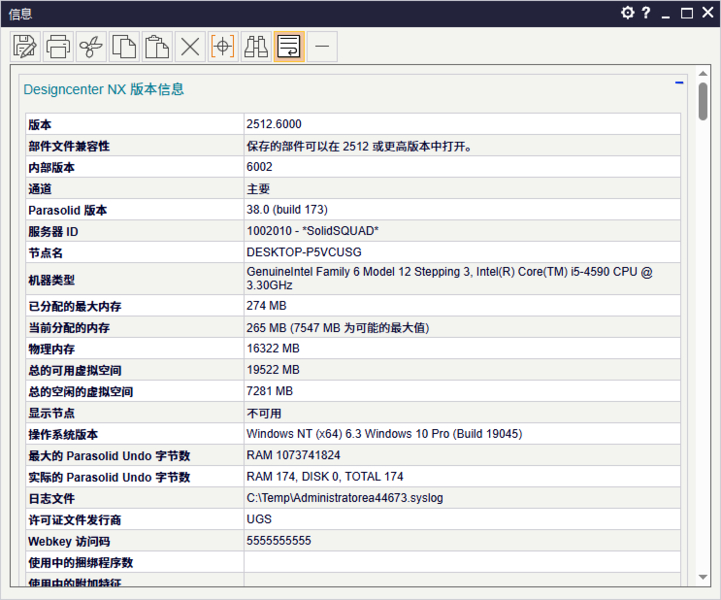Click the server ID value 1002010
Screen dimensions: 721x600
(x=313, y=231)
